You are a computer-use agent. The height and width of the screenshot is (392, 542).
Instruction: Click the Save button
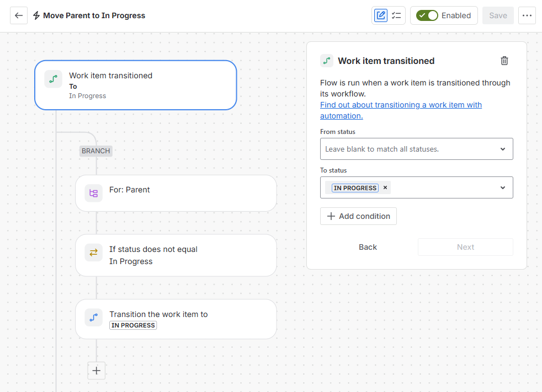(x=498, y=15)
